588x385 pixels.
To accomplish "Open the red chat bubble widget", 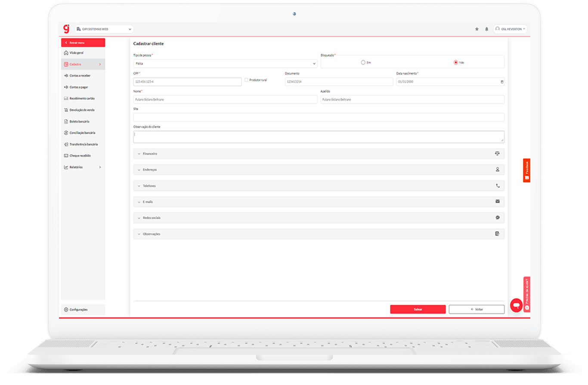I will [516, 305].
